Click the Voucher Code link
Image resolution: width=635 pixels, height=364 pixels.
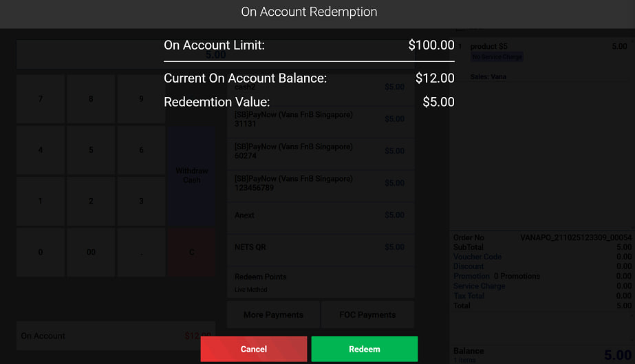[477, 257]
